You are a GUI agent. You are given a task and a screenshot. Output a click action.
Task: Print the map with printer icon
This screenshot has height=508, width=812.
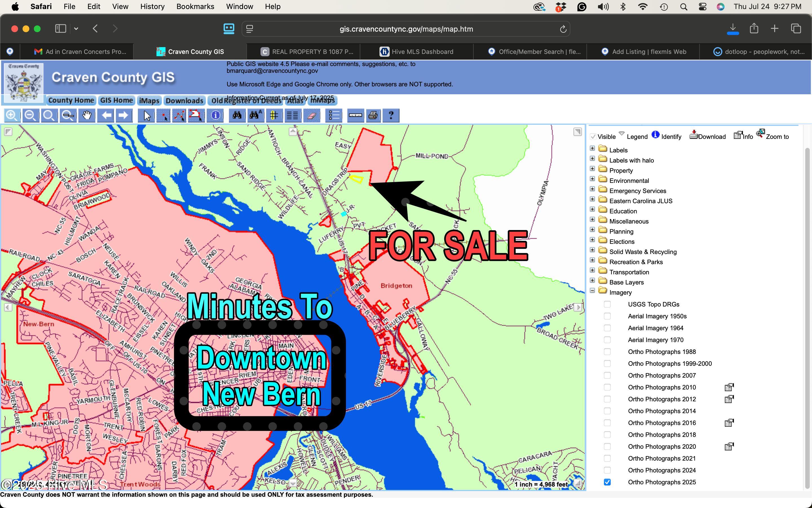point(373,116)
